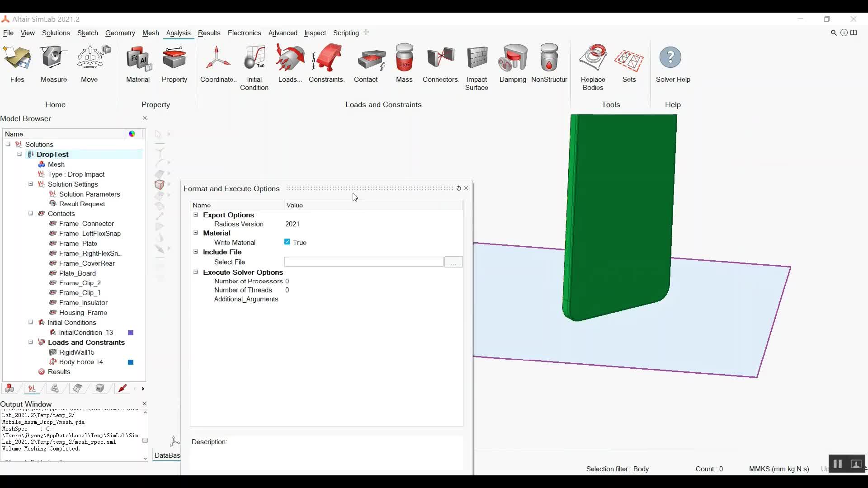Open the Sets tool
Screen dimensions: 868x488
629,63
